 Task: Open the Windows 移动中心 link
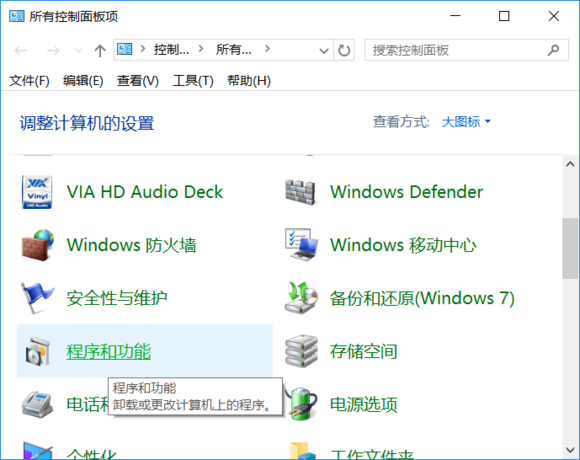(x=403, y=245)
